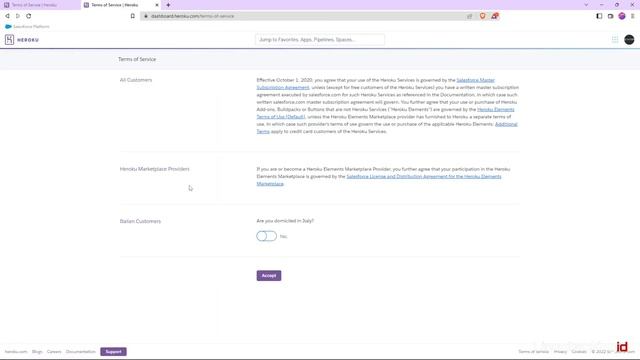Open the Brave wallet icon

611,16
